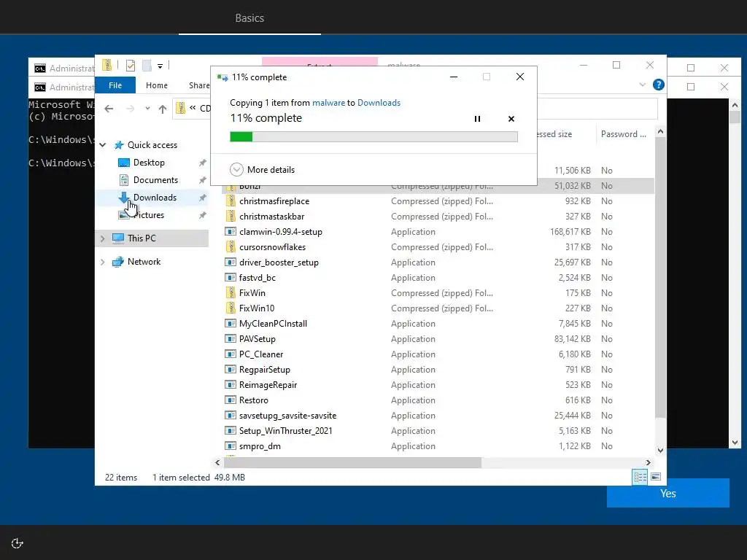Click the horizontal scrollbar in file list
The image size is (747, 560).
pos(352,462)
